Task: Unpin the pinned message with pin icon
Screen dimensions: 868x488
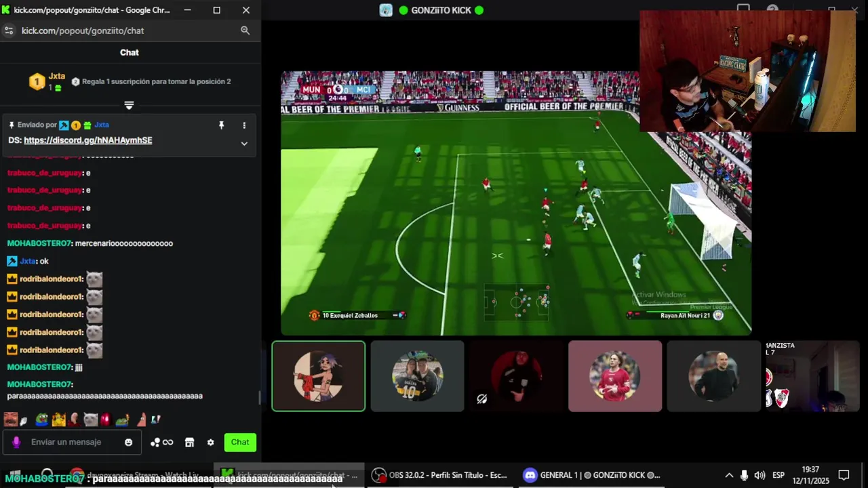Action: tap(221, 125)
